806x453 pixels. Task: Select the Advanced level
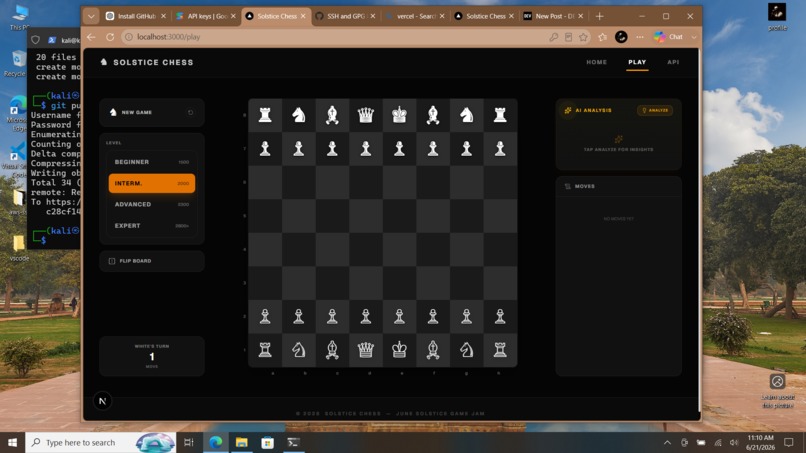152,204
